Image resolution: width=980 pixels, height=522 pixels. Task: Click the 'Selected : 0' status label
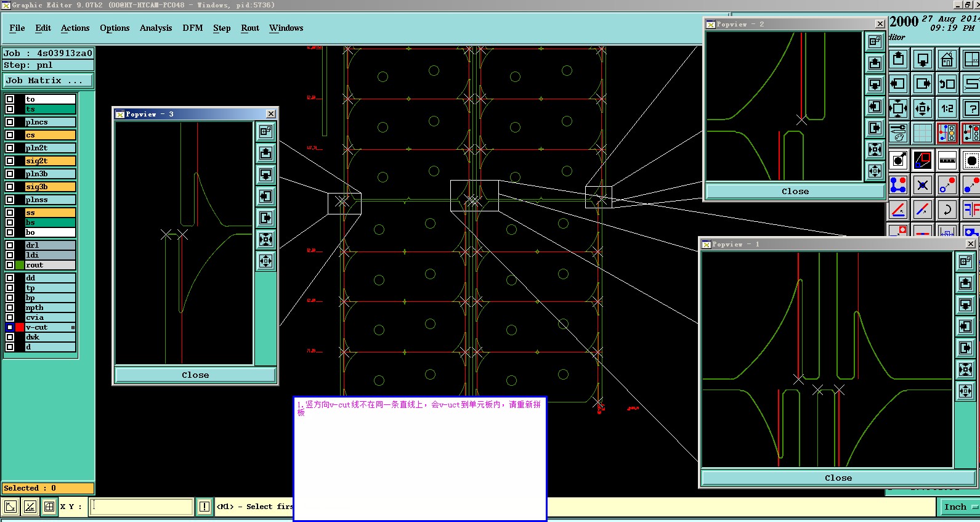pyautogui.click(x=47, y=488)
